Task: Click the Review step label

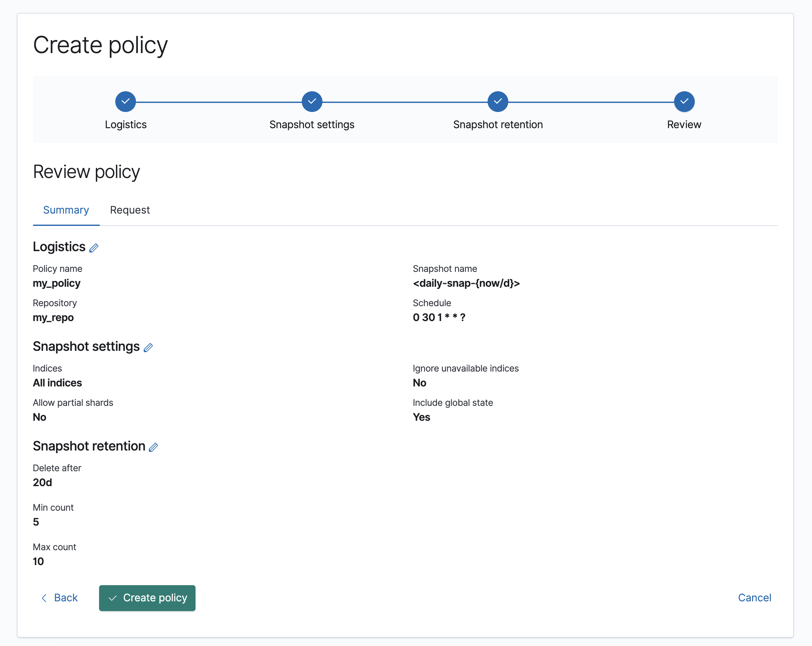Action: 684,125
